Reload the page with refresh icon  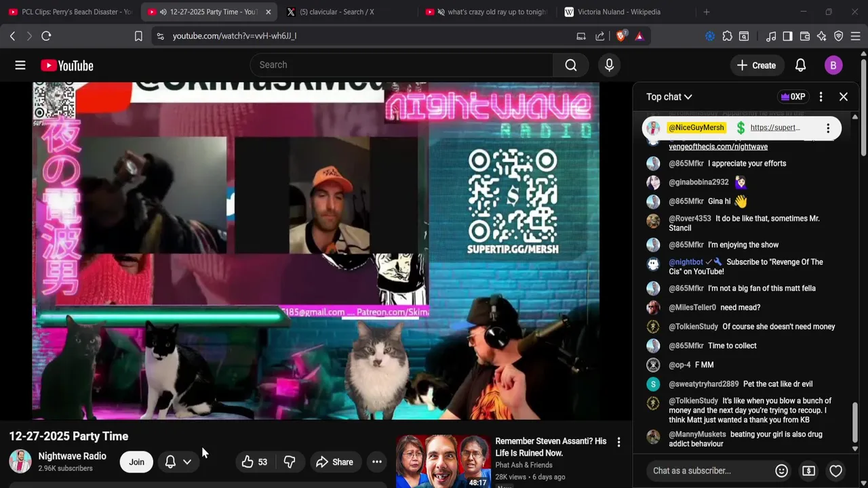(x=46, y=36)
